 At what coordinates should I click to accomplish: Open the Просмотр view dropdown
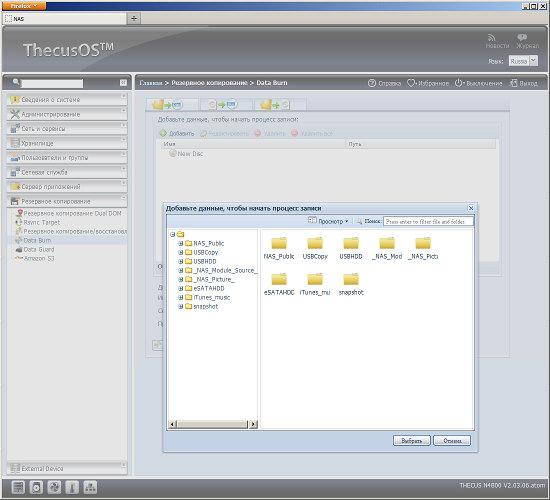328,221
